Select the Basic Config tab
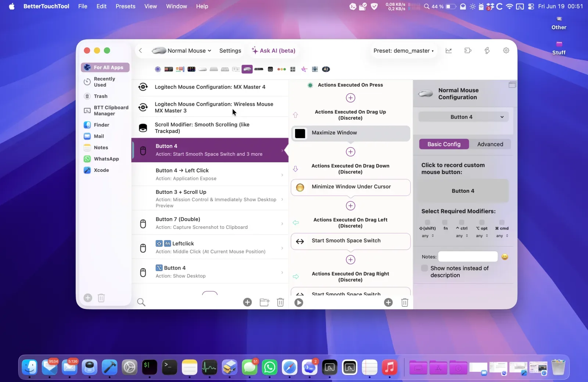The height and width of the screenshot is (382, 588). coord(444,144)
